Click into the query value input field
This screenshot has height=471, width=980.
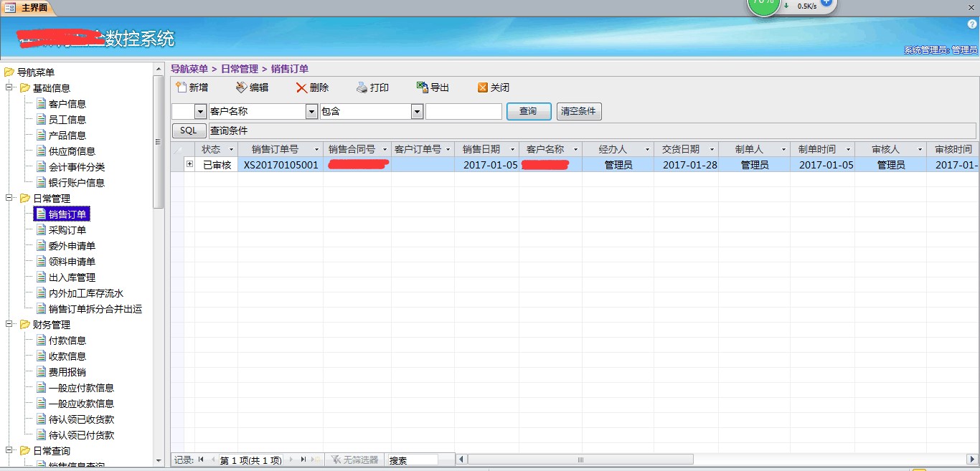point(463,111)
